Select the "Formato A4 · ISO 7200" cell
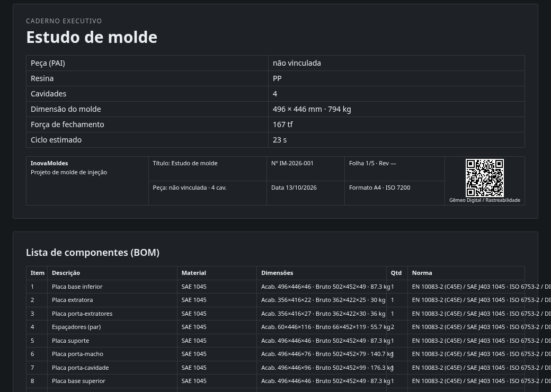Screen dimensions: 551x392 coord(395,193)
